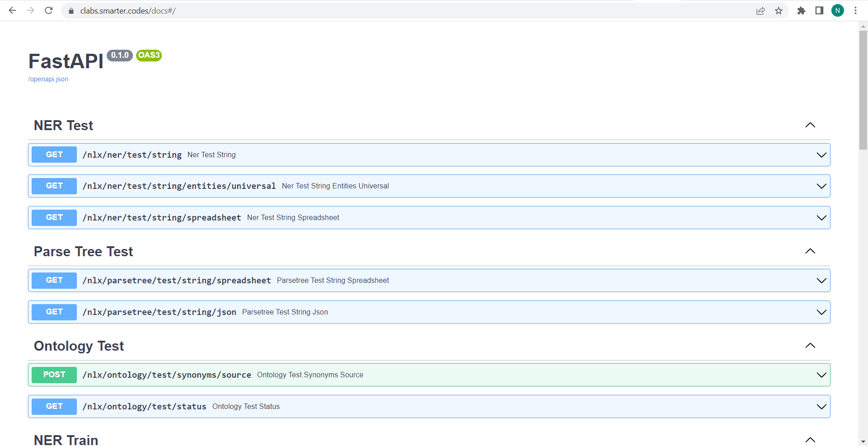868x446 pixels.
Task: Click the FastAPI page title
Action: tap(66, 61)
